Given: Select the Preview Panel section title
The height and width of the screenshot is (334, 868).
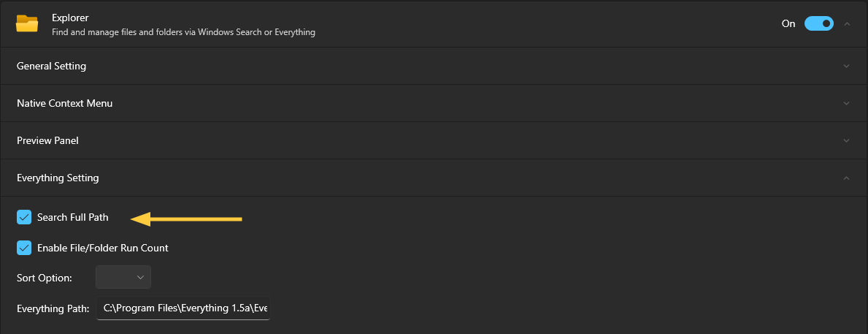Looking at the screenshot, I should 47,140.
